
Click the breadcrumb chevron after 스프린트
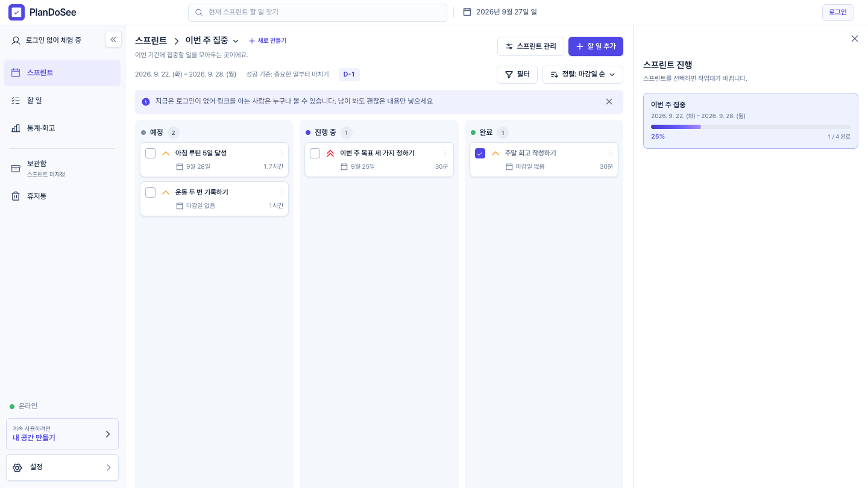point(176,41)
